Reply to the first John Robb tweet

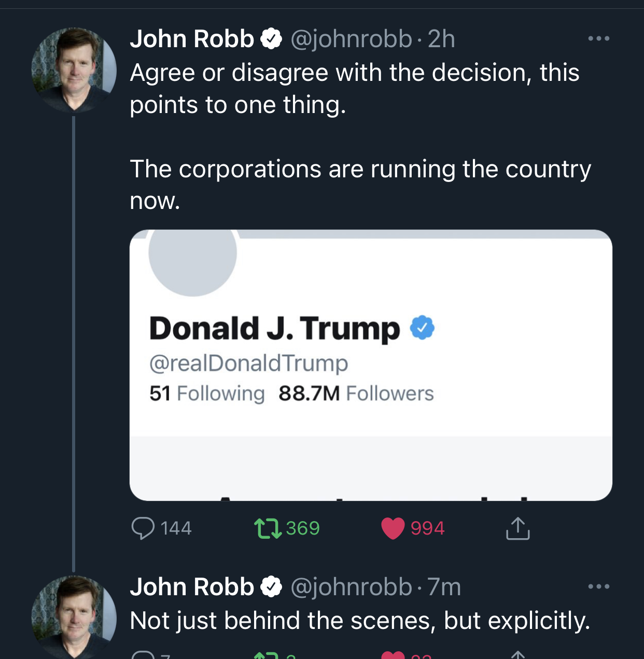tap(143, 528)
